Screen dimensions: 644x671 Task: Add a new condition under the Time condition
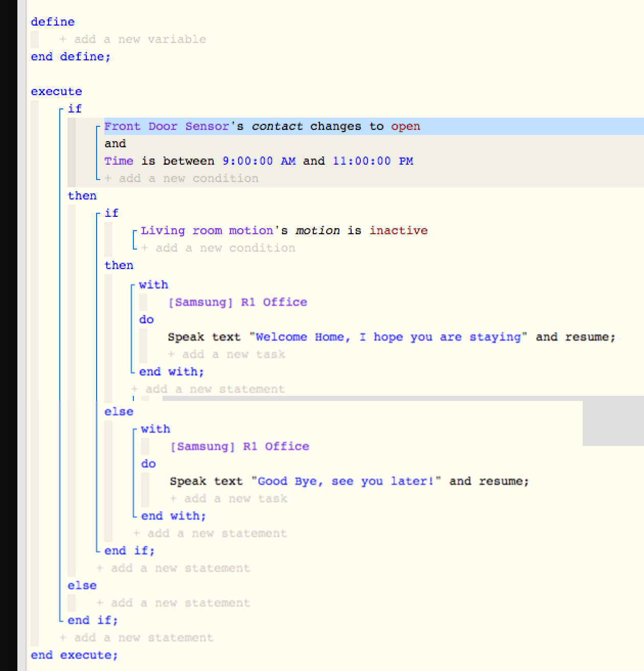click(x=181, y=178)
